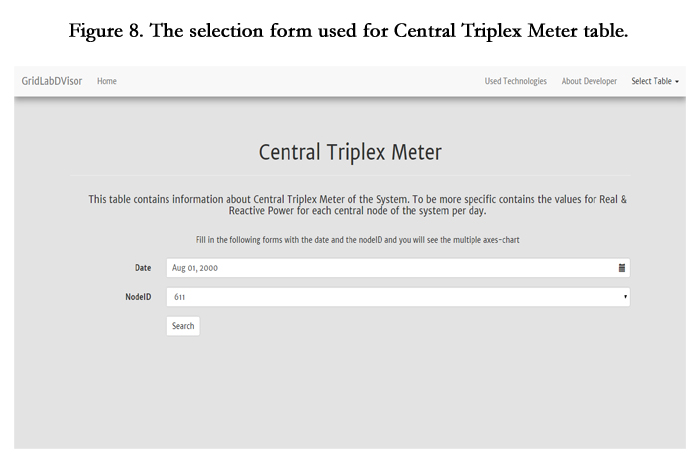
Task: Open the NodeID combo box showing 611
Action: tap(398, 297)
